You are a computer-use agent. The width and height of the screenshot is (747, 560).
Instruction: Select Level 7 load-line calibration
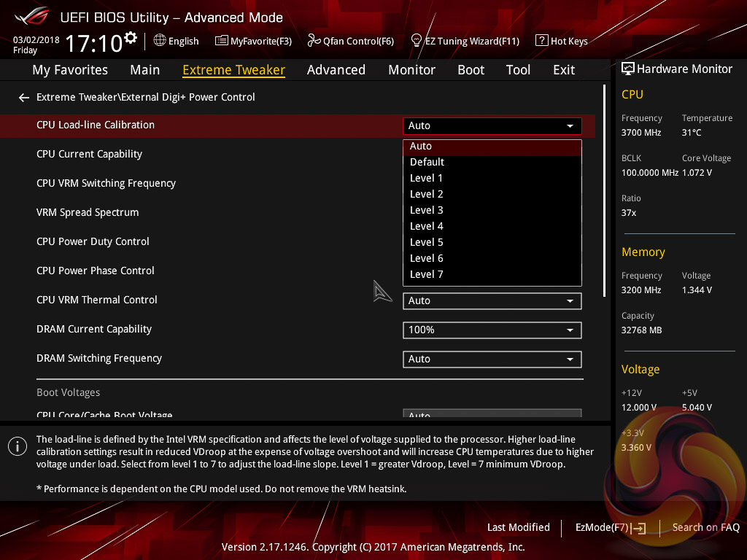pyautogui.click(x=492, y=274)
